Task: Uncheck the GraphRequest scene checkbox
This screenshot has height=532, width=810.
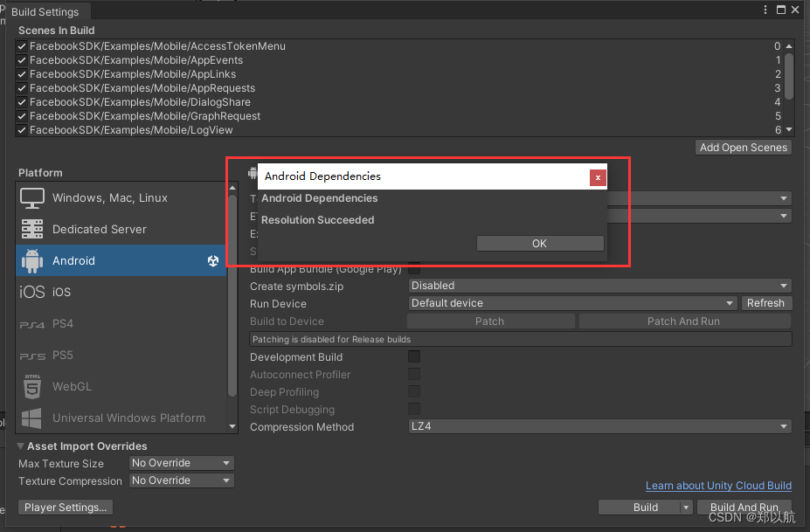Action: (x=22, y=116)
